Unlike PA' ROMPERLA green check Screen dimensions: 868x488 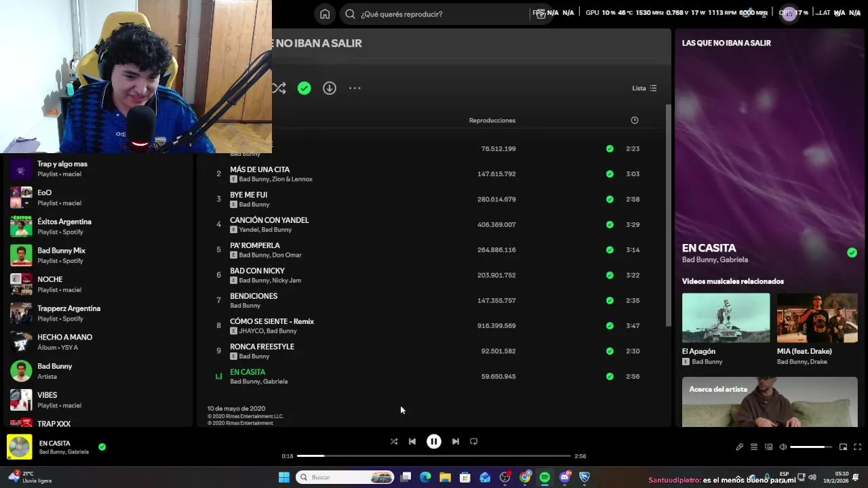(610, 249)
